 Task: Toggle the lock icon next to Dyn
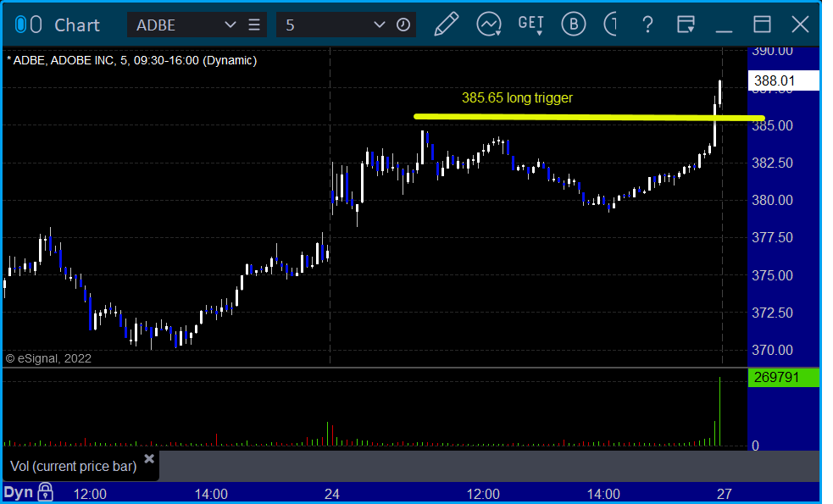(45, 492)
